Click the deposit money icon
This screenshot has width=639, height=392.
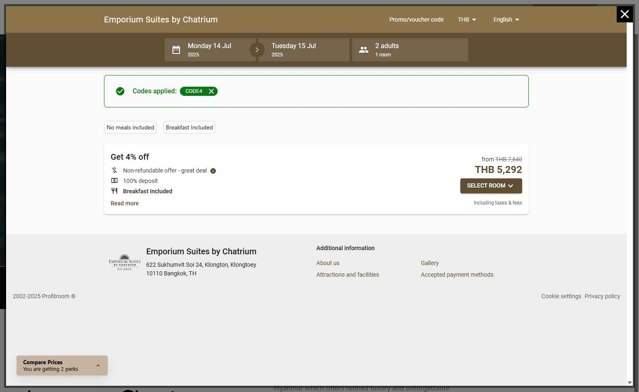[x=115, y=181]
